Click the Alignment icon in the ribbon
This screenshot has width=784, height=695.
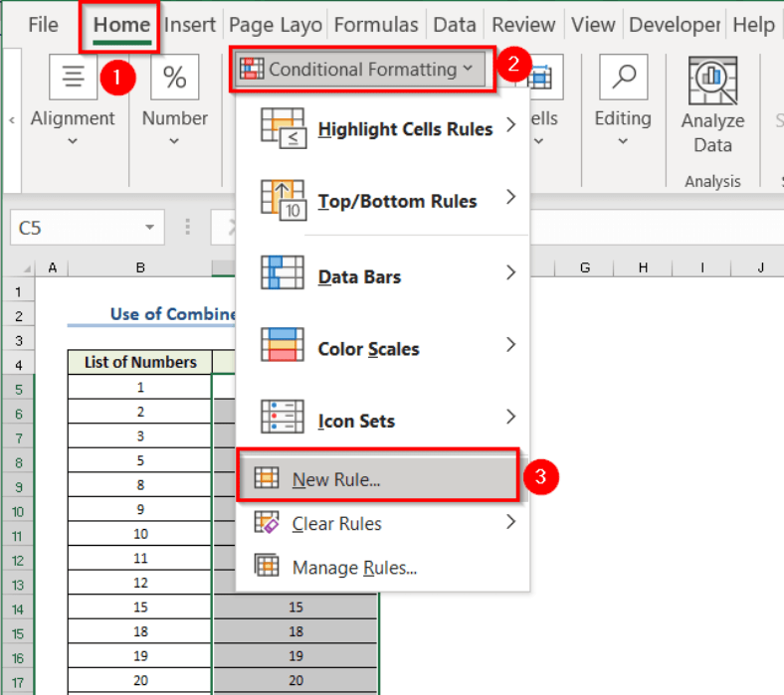(x=73, y=77)
